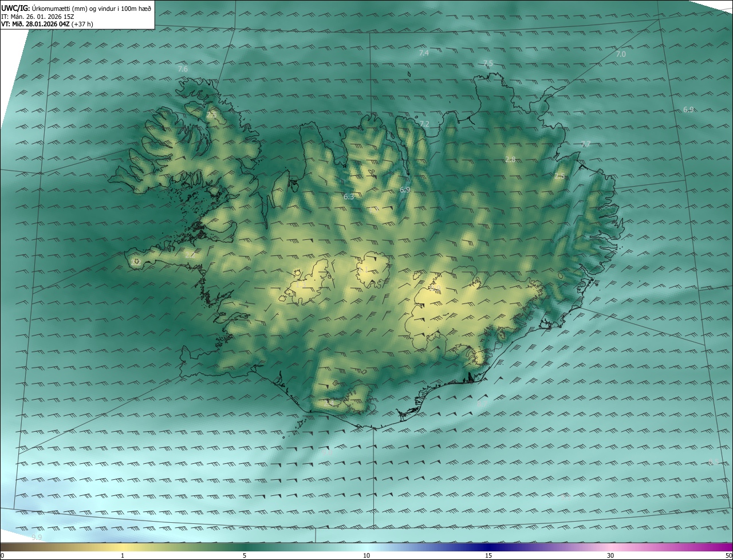Click the 9.9 value label on the map
The width and height of the screenshot is (733, 560).
[x=37, y=537]
